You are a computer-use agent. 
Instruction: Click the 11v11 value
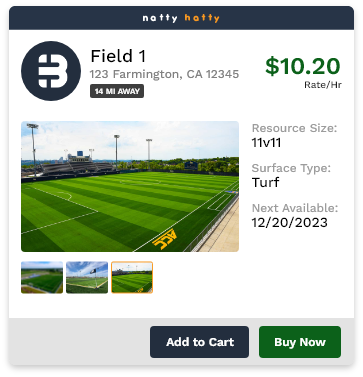coord(266,143)
